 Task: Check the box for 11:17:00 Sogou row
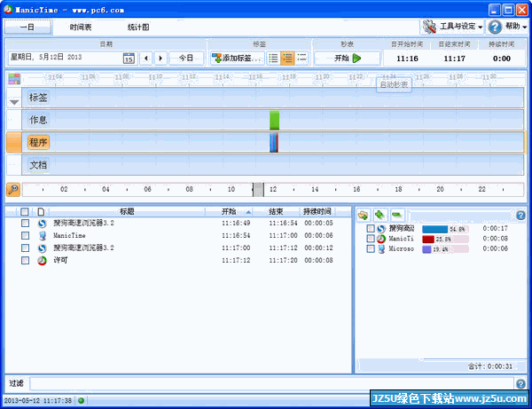tap(25, 248)
